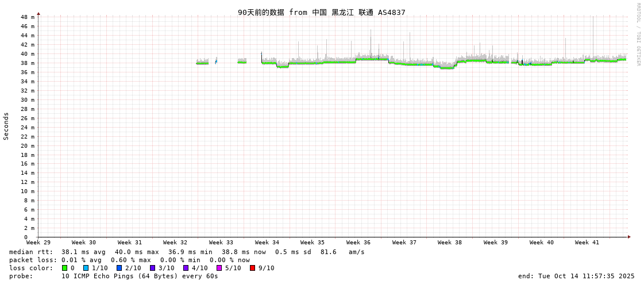Viewport: 644px width, 284px height.
Task: Click the RRDTOOL / TOBI OETIKER watermark
Action: (638, 34)
